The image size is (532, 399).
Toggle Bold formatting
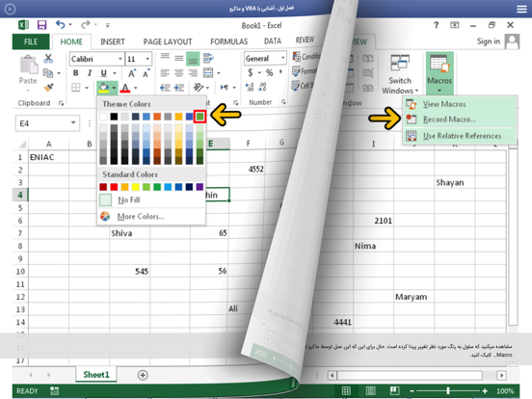tap(76, 73)
